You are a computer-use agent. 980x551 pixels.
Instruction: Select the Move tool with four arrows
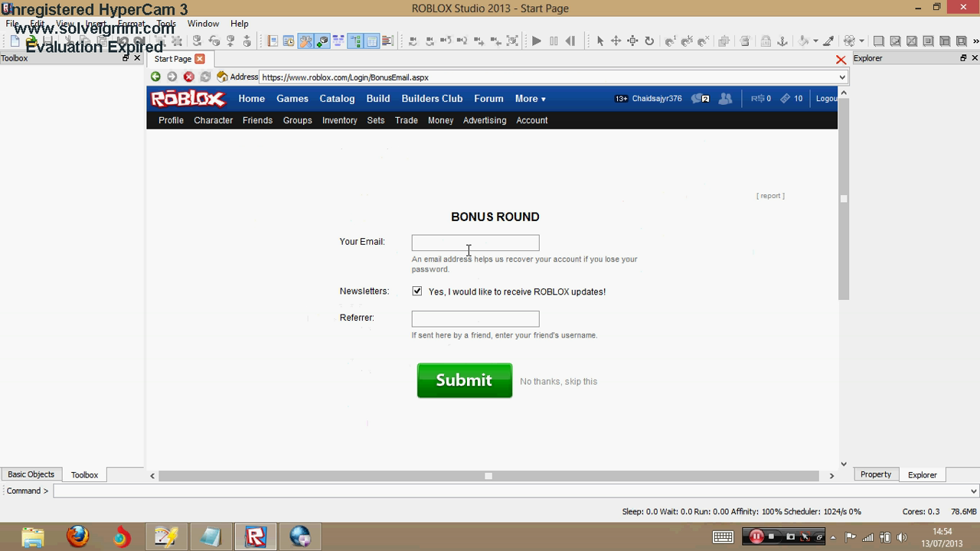tap(616, 41)
